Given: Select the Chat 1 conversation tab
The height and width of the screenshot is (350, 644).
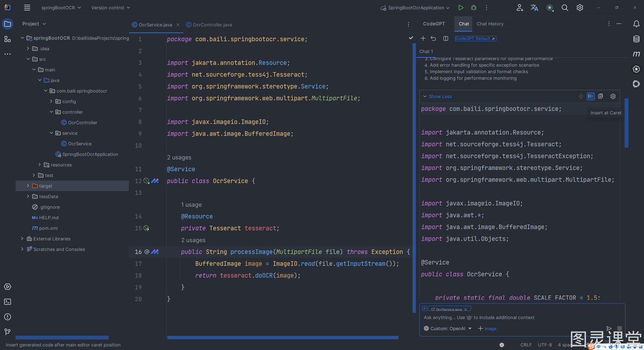Looking at the screenshot, I should 426,51.
